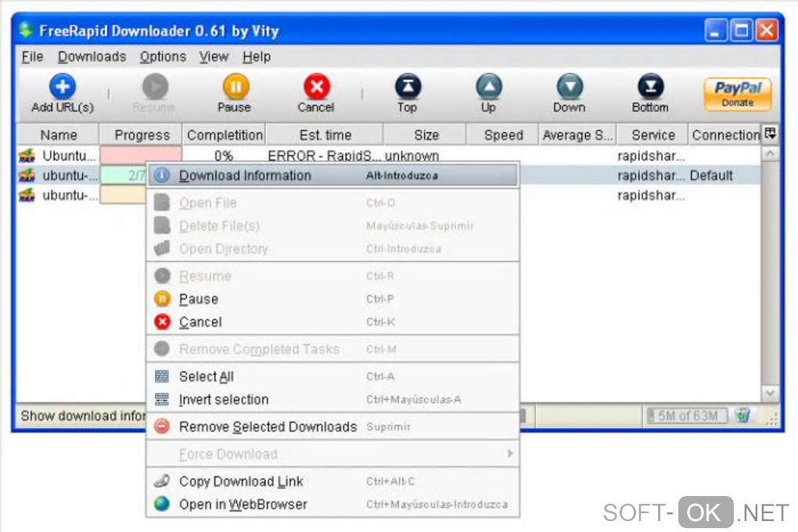Choose Open in WebBrowser entry
Image resolution: width=798 pixels, height=532 pixels.
(x=332, y=504)
